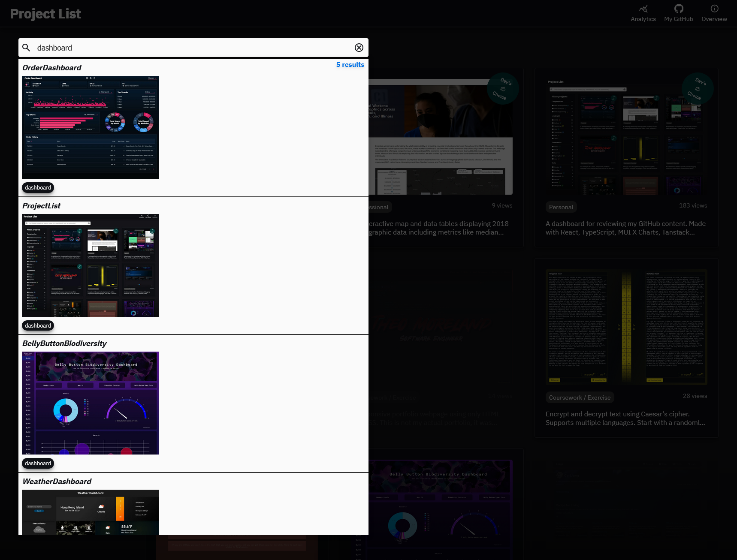Open the ProjectList result title

click(x=41, y=206)
